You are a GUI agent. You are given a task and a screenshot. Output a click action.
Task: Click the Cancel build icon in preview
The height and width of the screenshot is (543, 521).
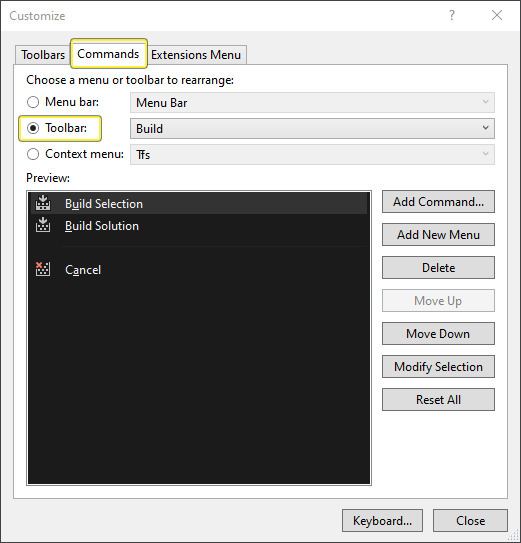pos(43,269)
